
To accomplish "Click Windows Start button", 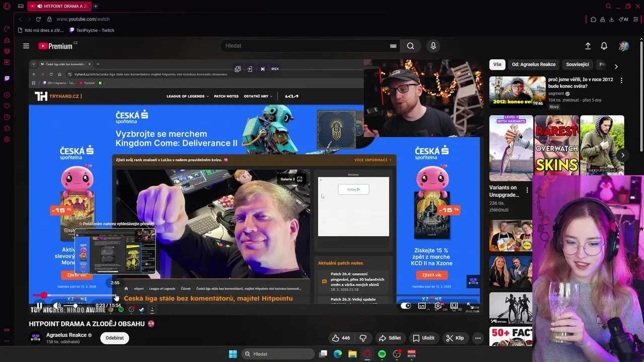I will click(x=233, y=354).
